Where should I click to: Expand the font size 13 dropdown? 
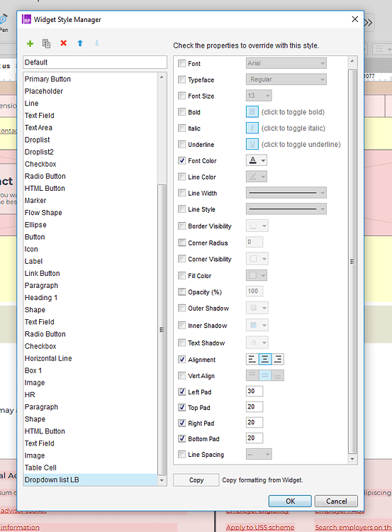(x=259, y=96)
